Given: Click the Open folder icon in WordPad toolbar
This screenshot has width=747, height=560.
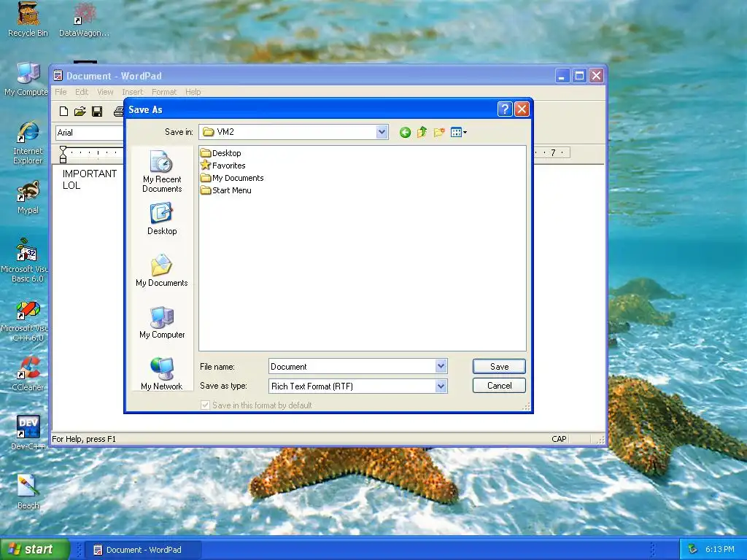Looking at the screenshot, I should point(80,112).
